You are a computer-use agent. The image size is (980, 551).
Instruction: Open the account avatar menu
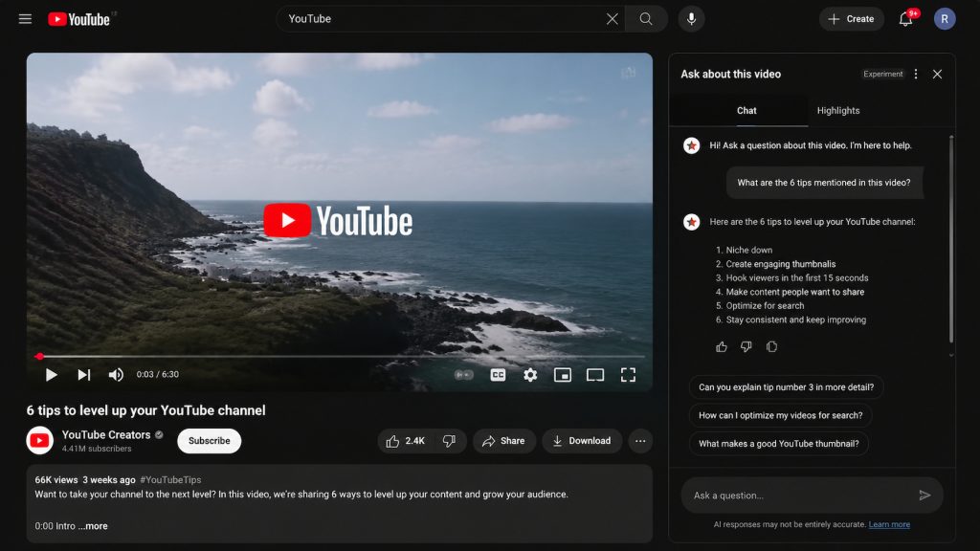coord(945,19)
